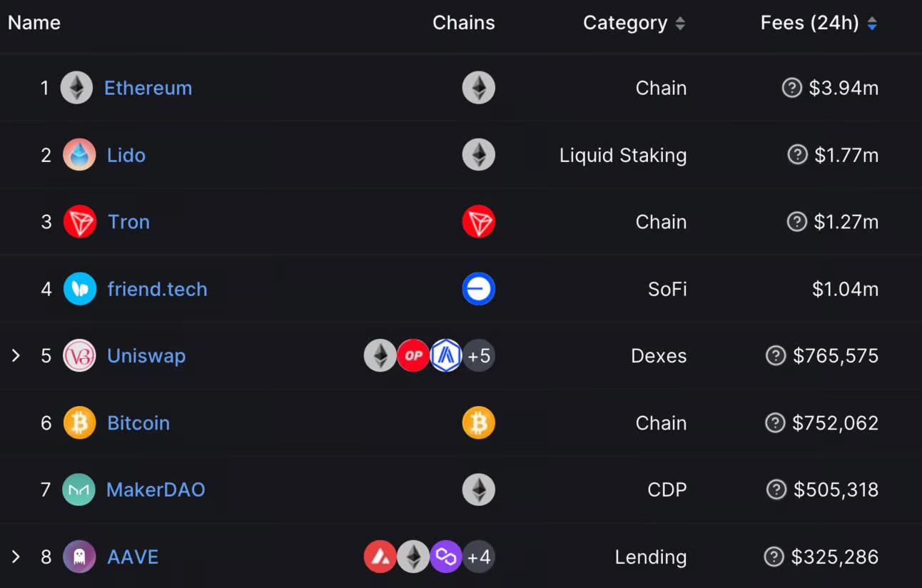Click the Arbitrum icon in Uniswap row

tap(446, 355)
